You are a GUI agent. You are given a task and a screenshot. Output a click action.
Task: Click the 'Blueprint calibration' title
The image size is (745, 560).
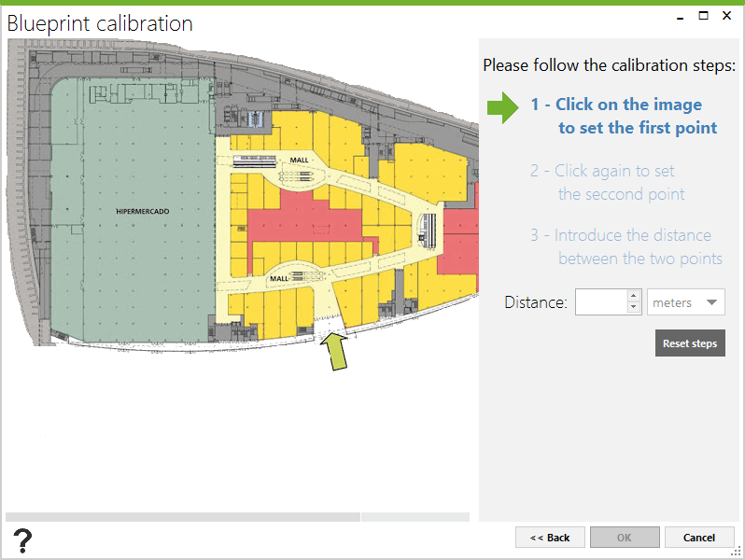pyautogui.click(x=100, y=23)
